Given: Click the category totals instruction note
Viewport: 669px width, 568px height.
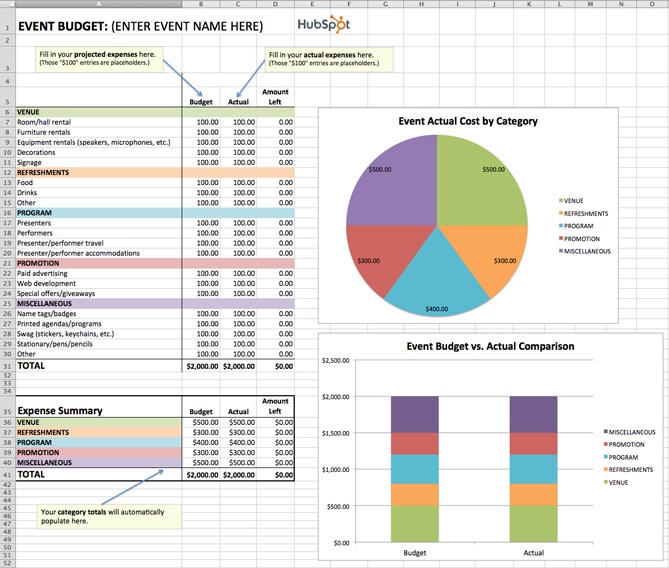Looking at the screenshot, I should click(108, 515).
